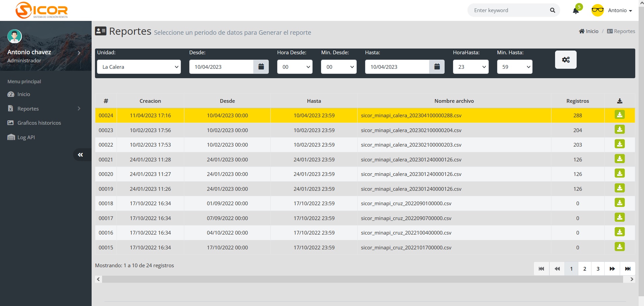Download report 00021 csv file
Image resolution: width=644 pixels, height=306 pixels.
(x=619, y=159)
